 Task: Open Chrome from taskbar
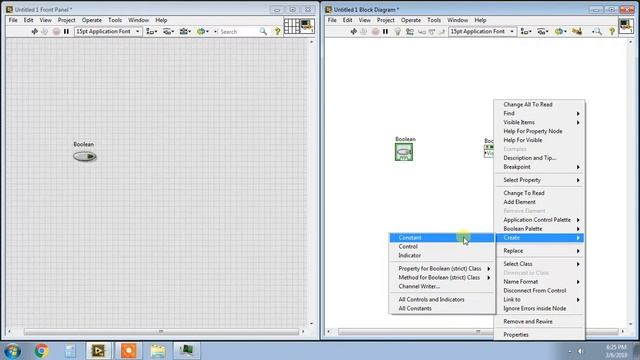(41, 351)
